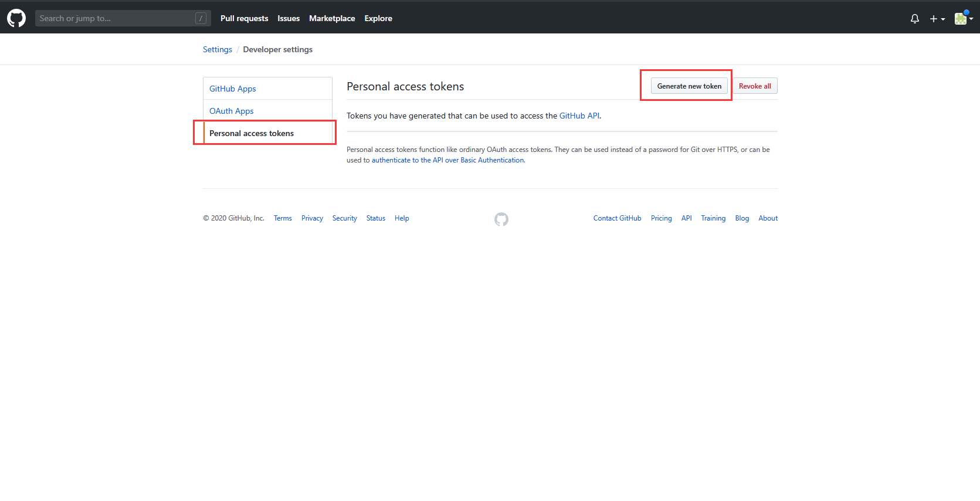Open the plus create-new dropdown

click(x=937, y=19)
